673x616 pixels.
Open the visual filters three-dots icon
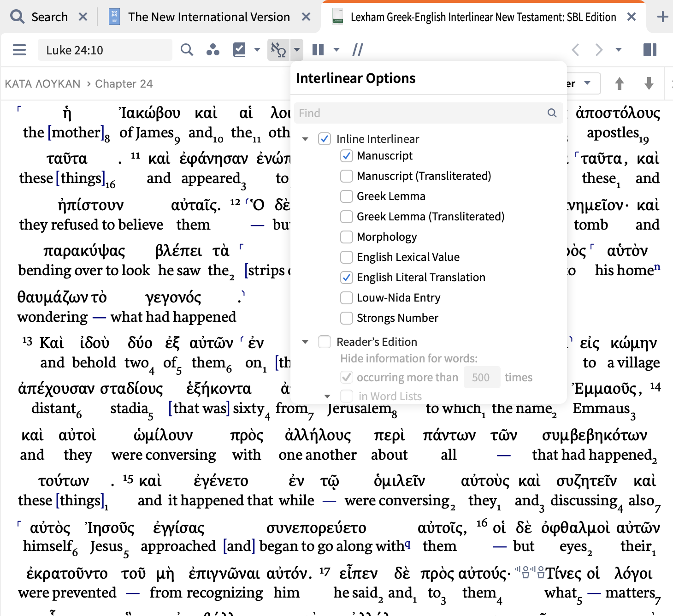pyautogui.click(x=213, y=50)
